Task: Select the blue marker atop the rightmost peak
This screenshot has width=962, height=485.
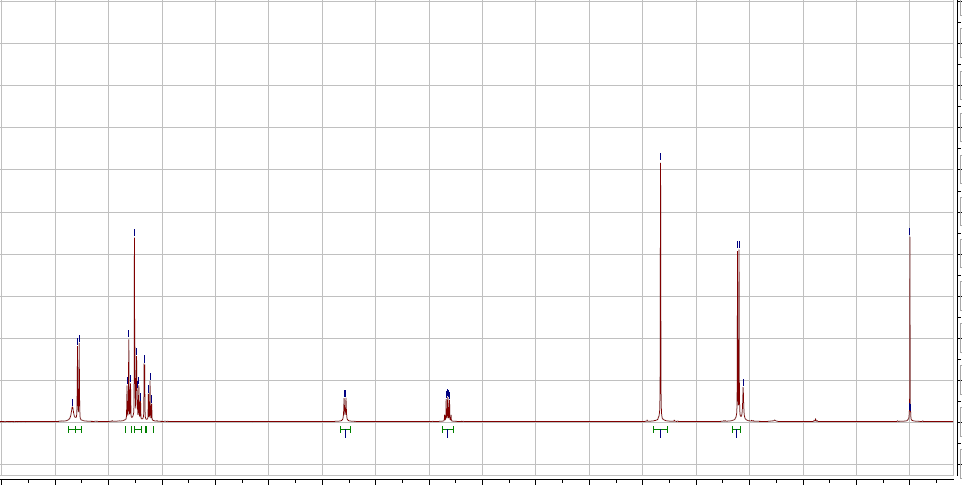Action: [x=910, y=231]
